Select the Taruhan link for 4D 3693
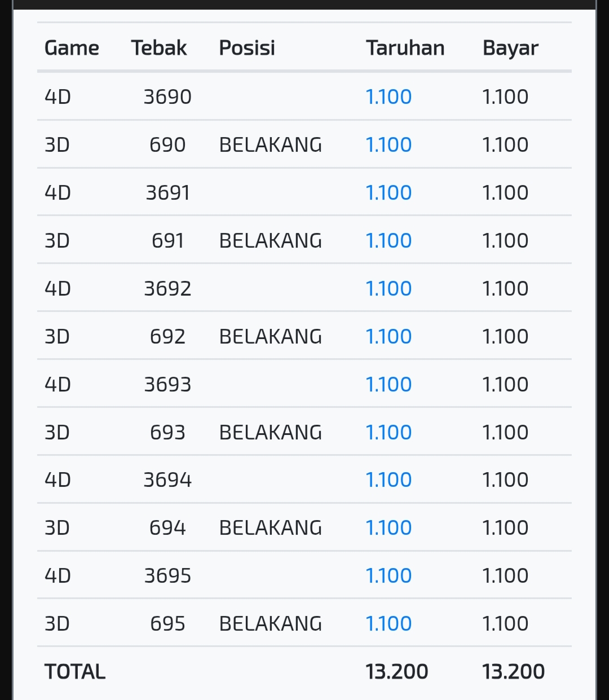Viewport: 609px width, 700px height. click(389, 384)
